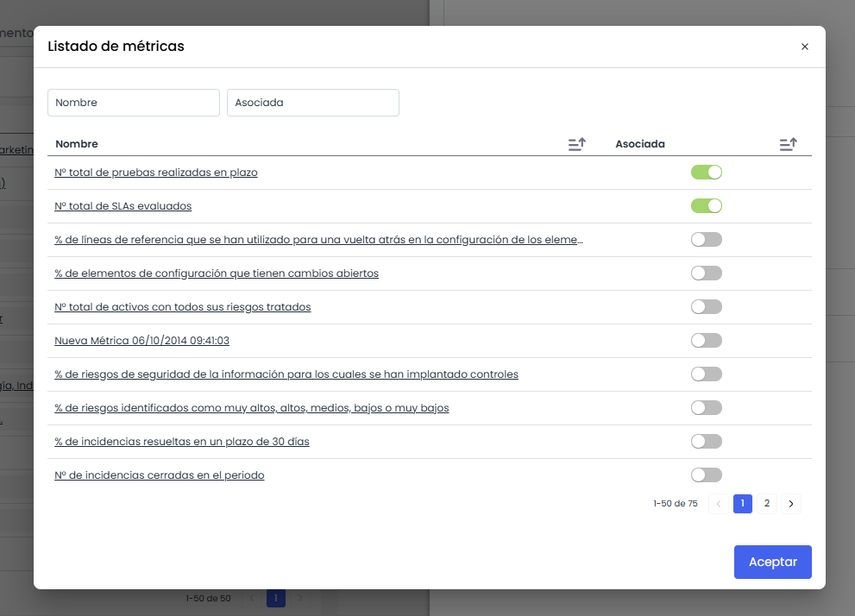
Task: Turn off 'Nº total de SLAs evaluados' toggle
Action: tap(706, 206)
